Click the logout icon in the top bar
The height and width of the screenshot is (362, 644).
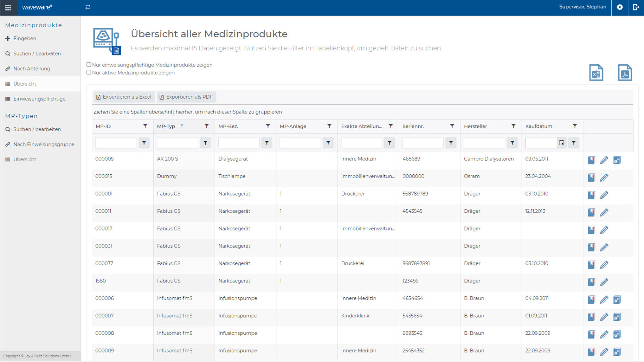pyautogui.click(x=636, y=7)
